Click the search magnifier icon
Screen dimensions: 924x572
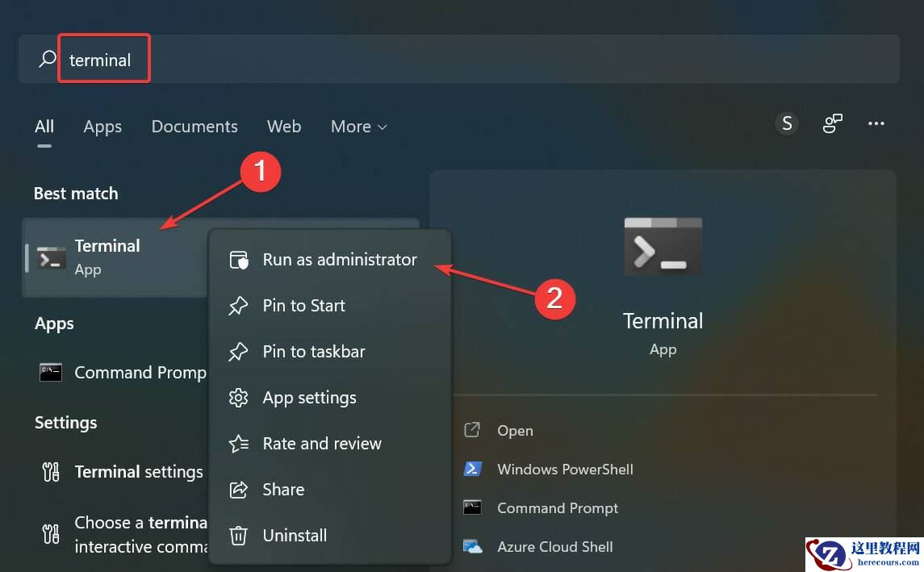47,58
